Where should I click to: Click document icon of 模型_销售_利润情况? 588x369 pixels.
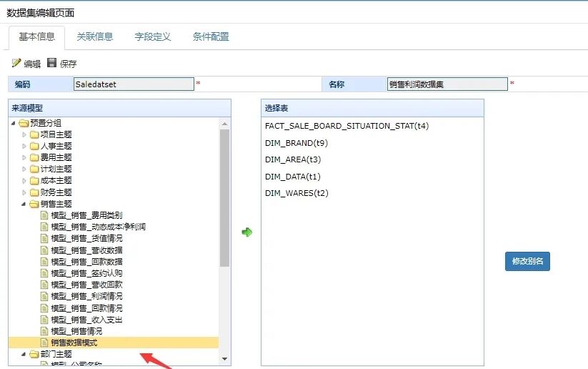(44, 297)
